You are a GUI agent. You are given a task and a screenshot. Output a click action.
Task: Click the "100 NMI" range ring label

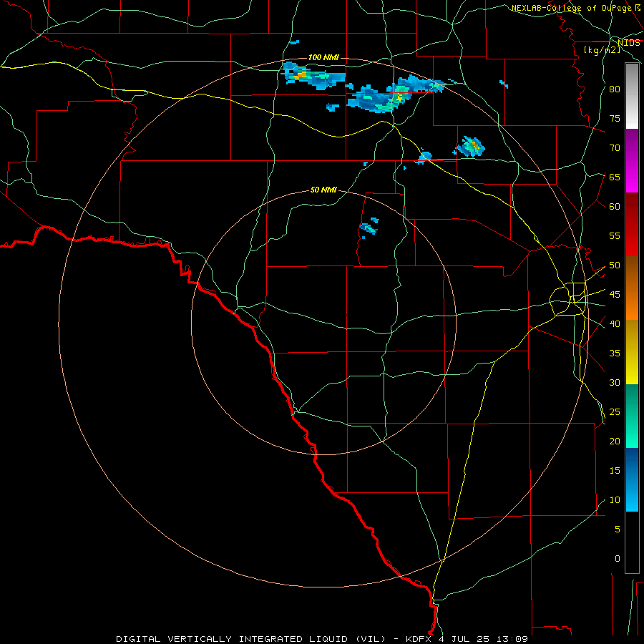323,57
